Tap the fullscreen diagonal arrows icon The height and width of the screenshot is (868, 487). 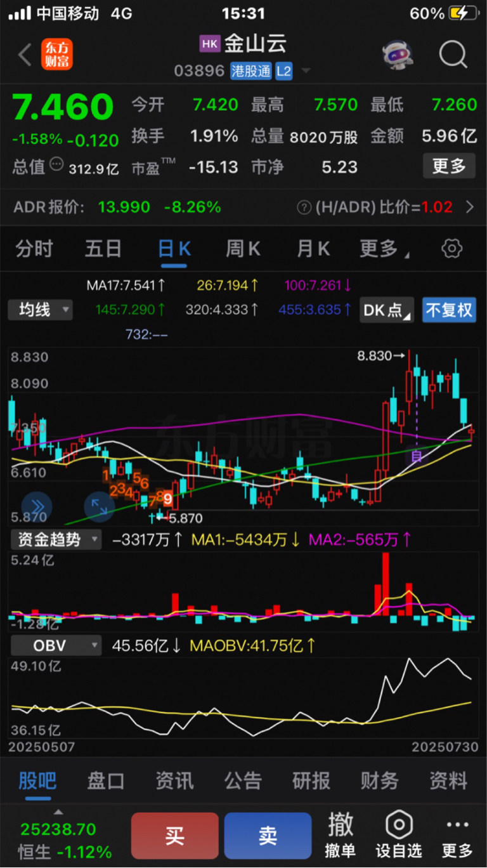99,506
